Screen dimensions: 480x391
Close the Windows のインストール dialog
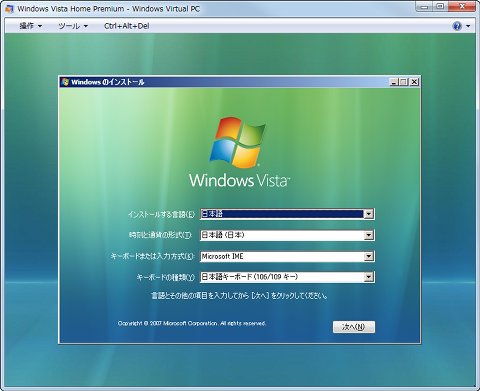pos(414,82)
